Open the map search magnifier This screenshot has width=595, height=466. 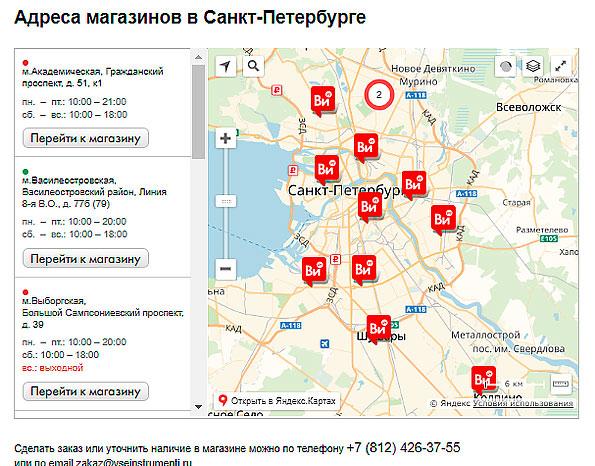[x=253, y=66]
